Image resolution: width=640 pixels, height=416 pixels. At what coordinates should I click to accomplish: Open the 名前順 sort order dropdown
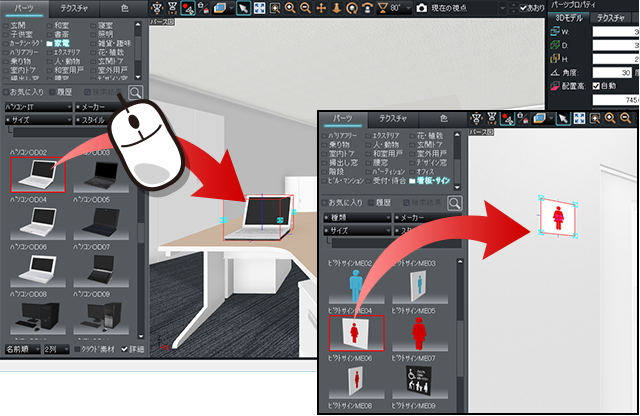point(24,351)
